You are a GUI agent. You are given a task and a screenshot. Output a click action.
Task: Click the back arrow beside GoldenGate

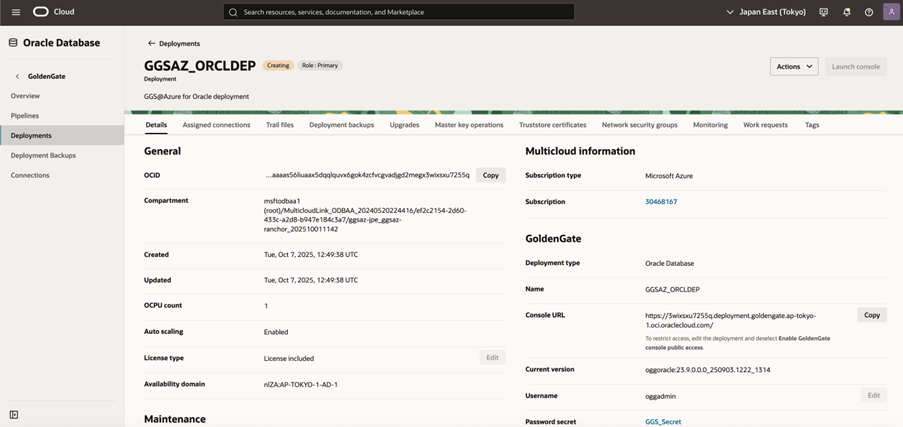[17, 76]
